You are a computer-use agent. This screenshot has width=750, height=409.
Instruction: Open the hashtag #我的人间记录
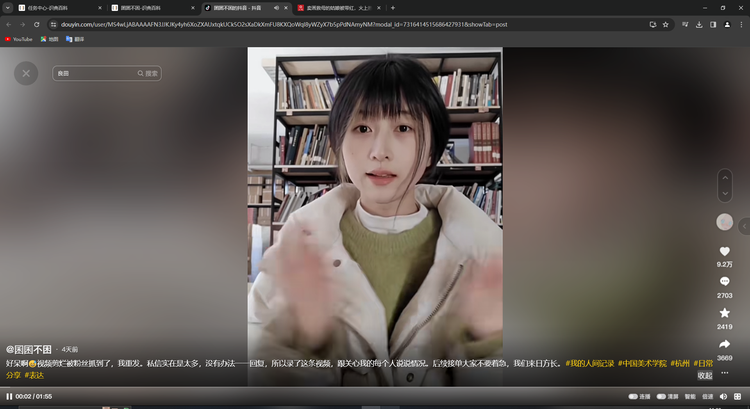coord(590,364)
